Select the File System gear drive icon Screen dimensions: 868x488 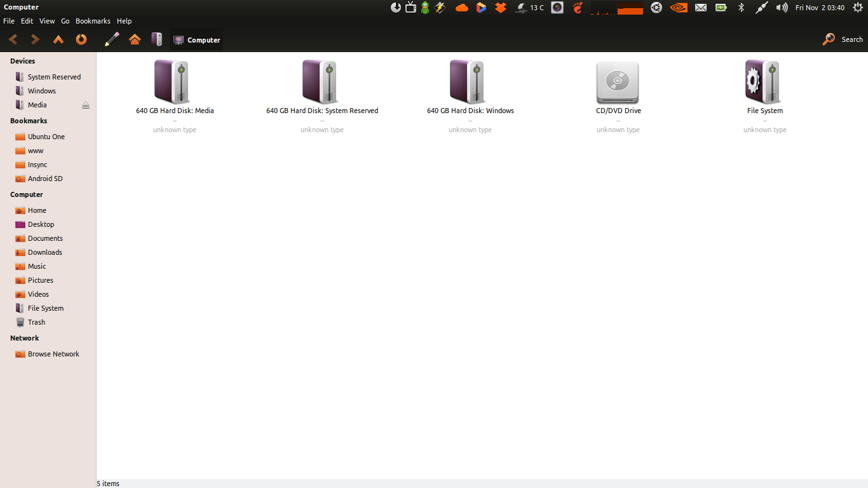click(x=763, y=82)
